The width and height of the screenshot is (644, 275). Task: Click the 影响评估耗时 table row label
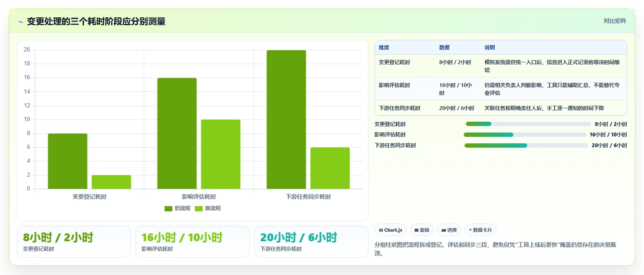[x=394, y=85]
